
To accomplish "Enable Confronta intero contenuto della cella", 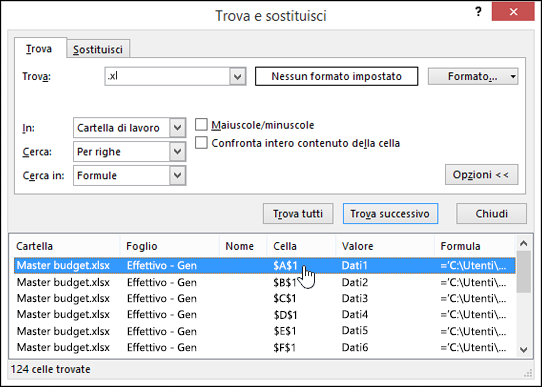I will pos(201,143).
